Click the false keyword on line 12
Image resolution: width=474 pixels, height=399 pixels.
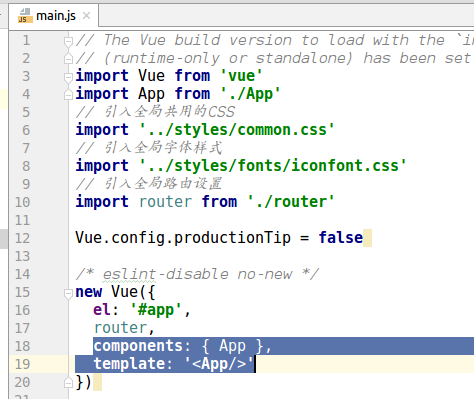(x=341, y=238)
